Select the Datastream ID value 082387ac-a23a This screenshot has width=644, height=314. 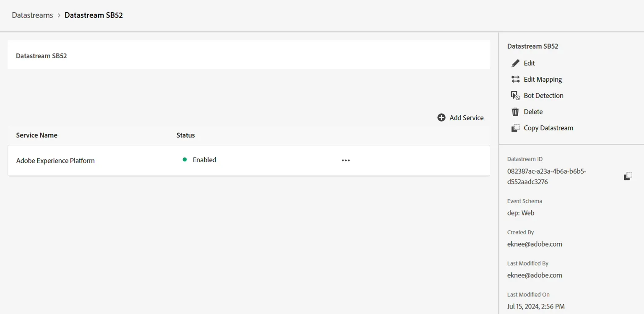click(546, 176)
